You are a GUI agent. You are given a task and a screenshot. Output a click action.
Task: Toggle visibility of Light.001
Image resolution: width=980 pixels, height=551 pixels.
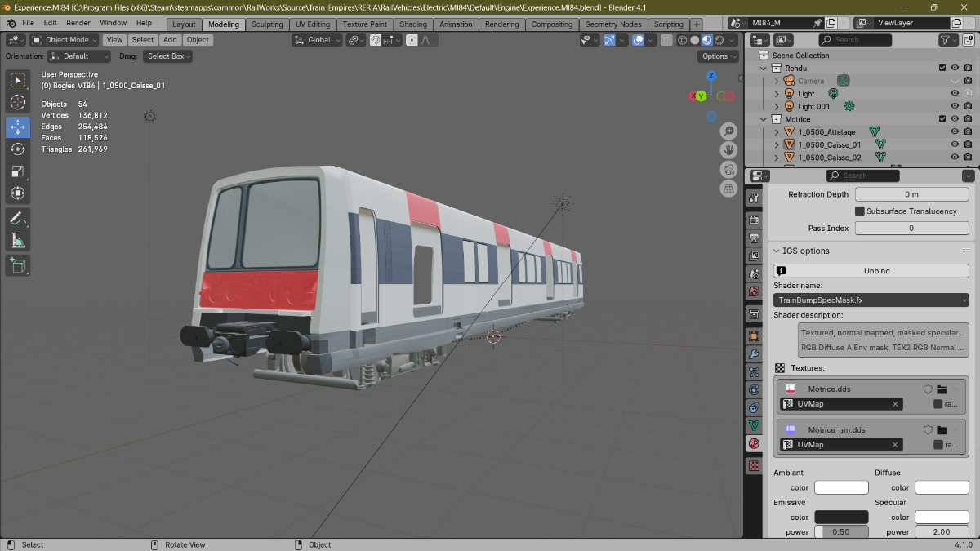point(955,106)
